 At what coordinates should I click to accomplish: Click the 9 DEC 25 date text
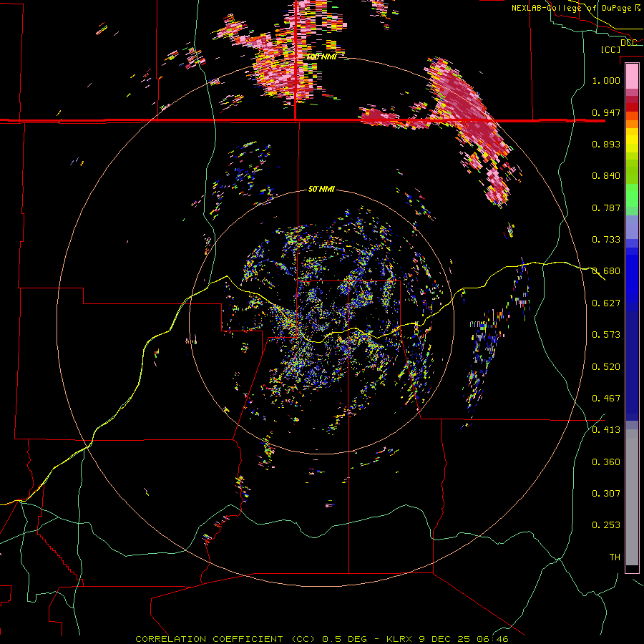445,639
